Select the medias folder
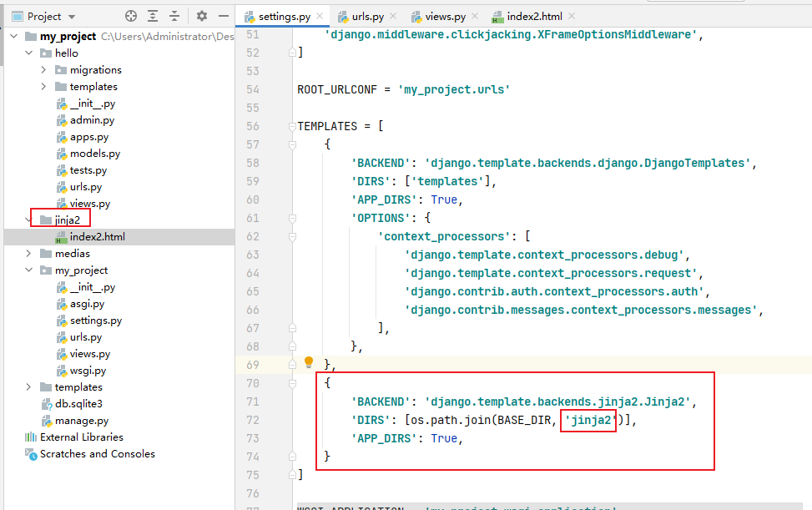This screenshot has height=510, width=812. point(72,253)
